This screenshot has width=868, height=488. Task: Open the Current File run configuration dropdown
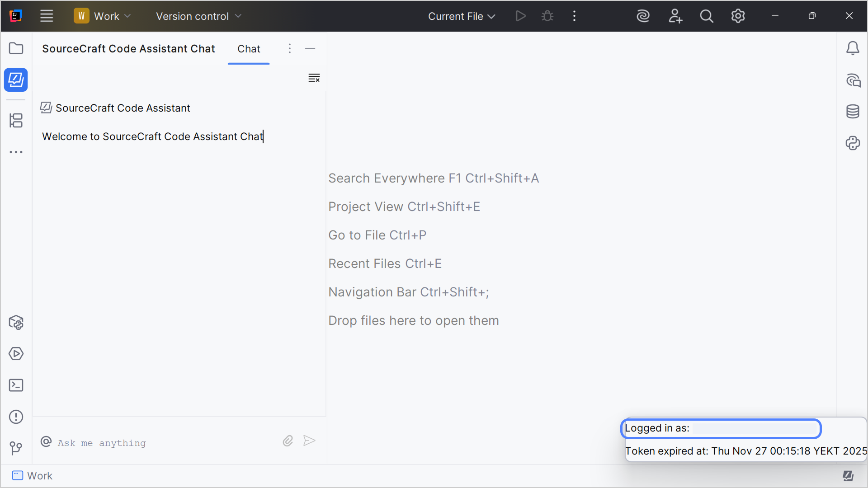pos(461,16)
